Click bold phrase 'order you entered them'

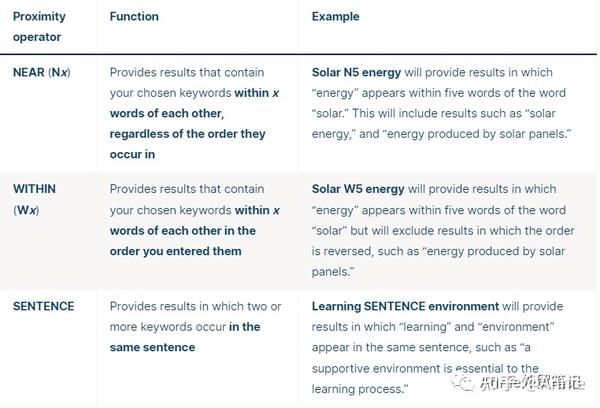click(x=175, y=251)
